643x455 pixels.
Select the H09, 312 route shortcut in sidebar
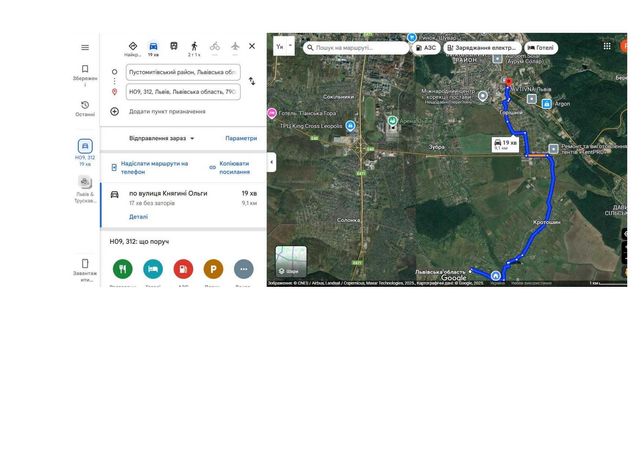[85, 146]
